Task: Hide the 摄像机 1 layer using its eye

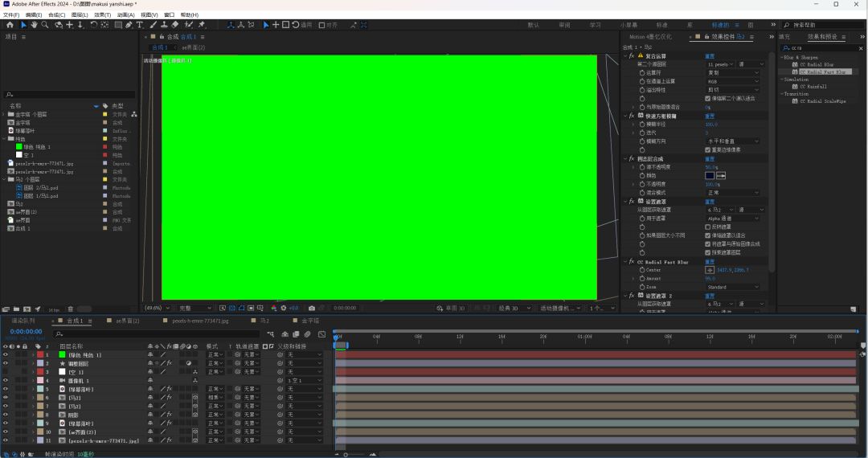Action: [x=6, y=380]
